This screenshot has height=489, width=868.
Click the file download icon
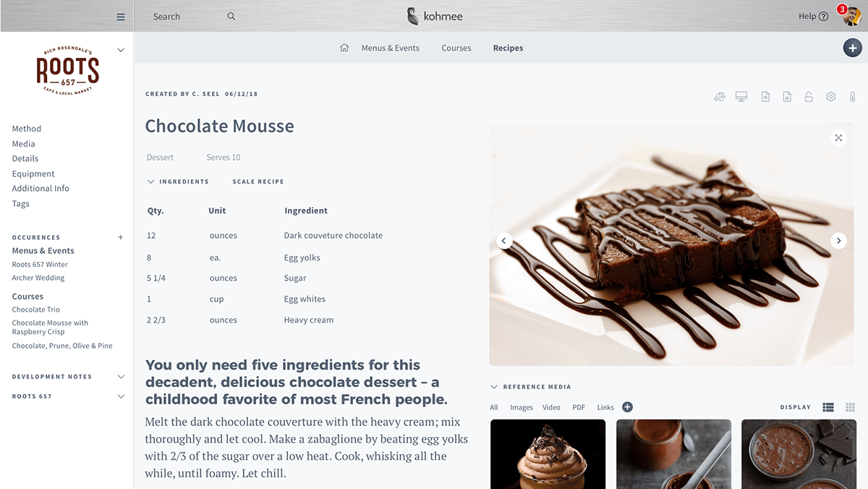pyautogui.click(x=787, y=96)
